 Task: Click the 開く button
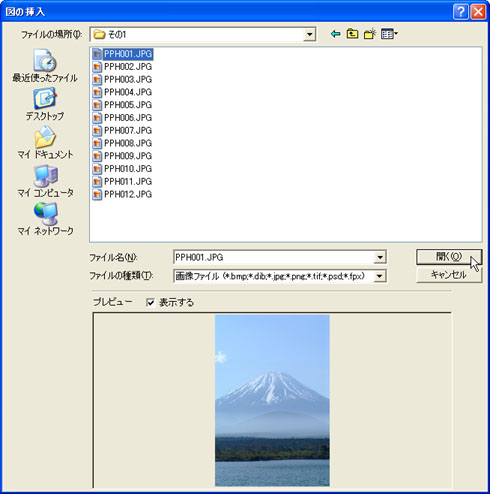click(x=449, y=257)
